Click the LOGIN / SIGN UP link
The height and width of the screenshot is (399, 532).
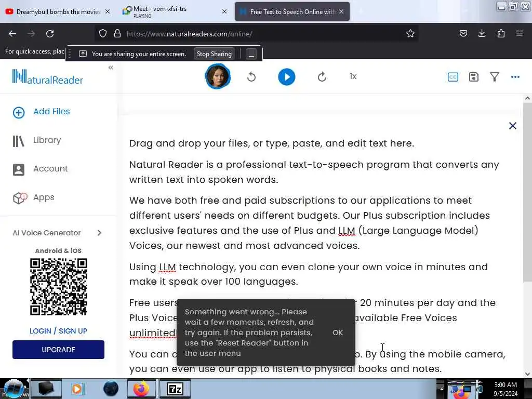pos(58,331)
